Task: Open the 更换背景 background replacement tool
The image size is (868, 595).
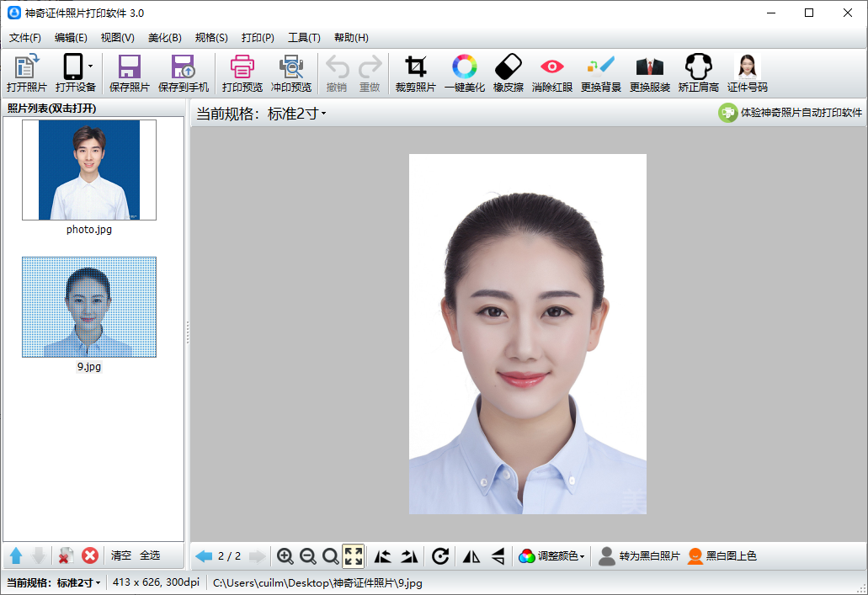Action: [600, 73]
